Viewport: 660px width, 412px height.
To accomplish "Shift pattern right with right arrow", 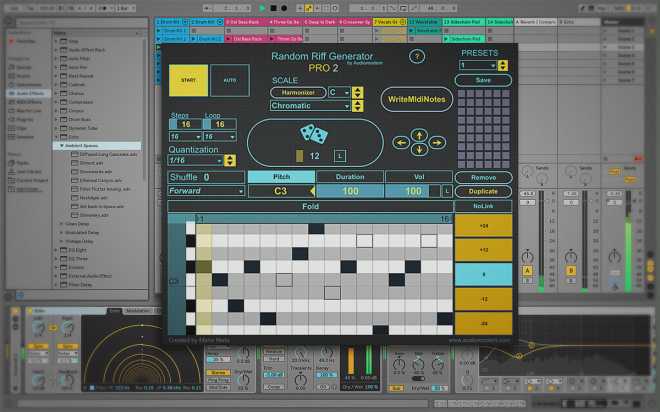I will tap(437, 143).
